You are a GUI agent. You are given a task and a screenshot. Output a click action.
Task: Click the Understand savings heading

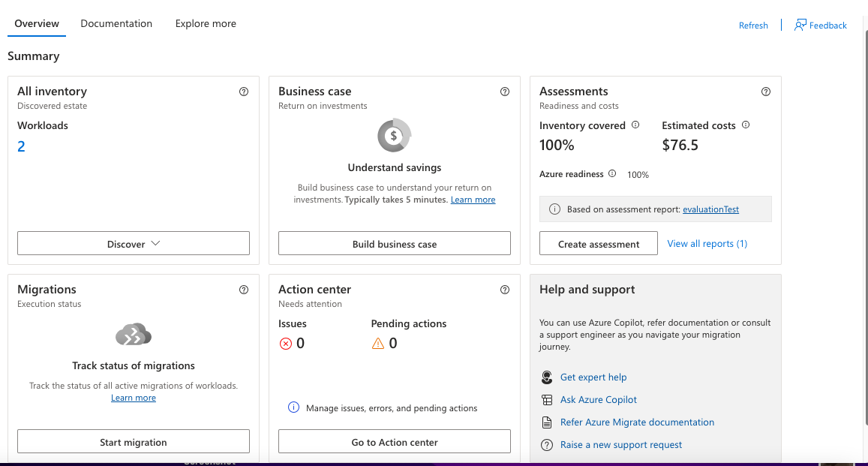[x=395, y=167]
